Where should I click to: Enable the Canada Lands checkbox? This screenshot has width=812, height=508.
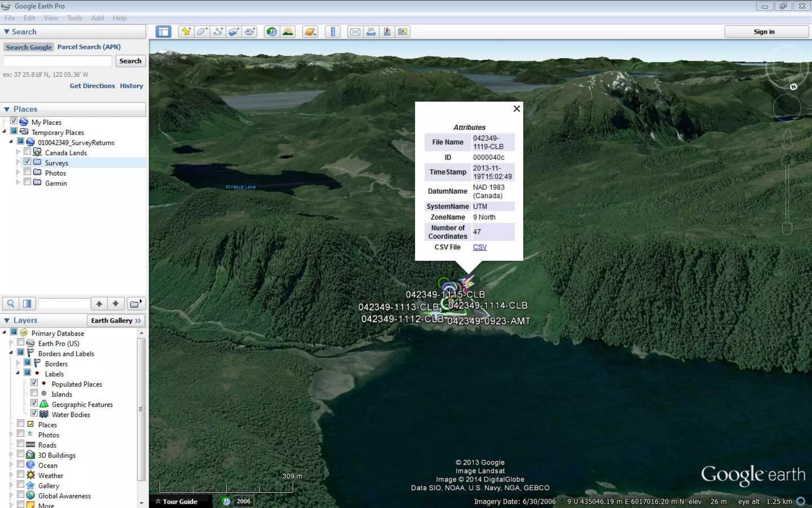pyautogui.click(x=27, y=152)
